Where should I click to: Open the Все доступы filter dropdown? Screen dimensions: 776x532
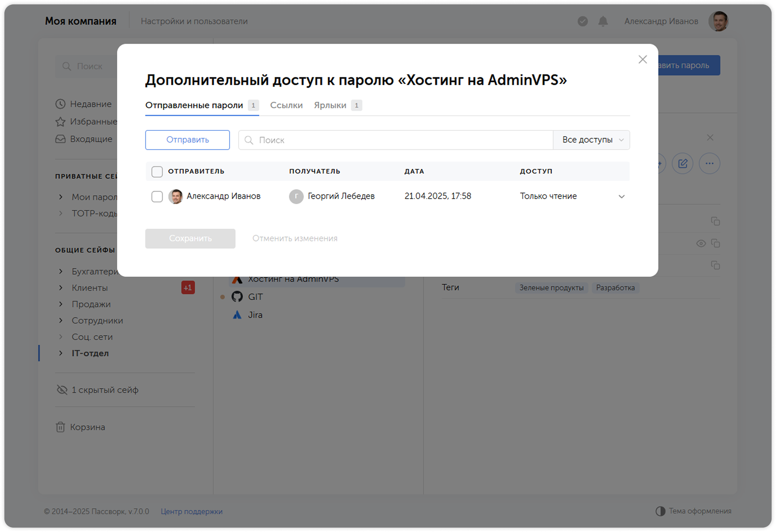tap(591, 140)
